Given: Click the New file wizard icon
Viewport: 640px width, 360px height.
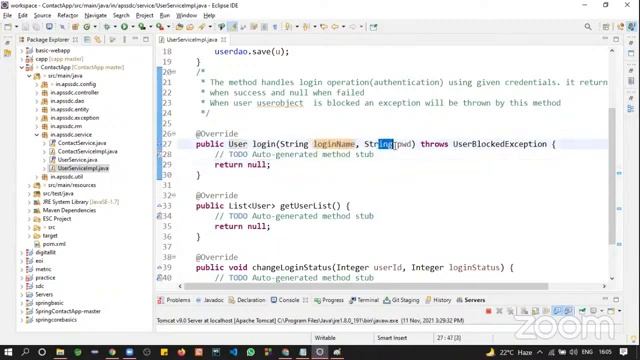Looking at the screenshot, I should coord(8,27).
